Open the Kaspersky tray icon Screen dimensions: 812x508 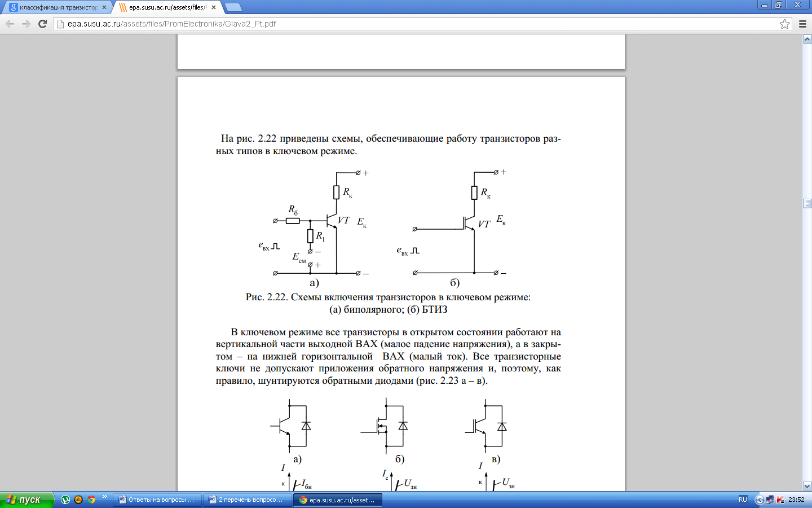click(x=780, y=500)
